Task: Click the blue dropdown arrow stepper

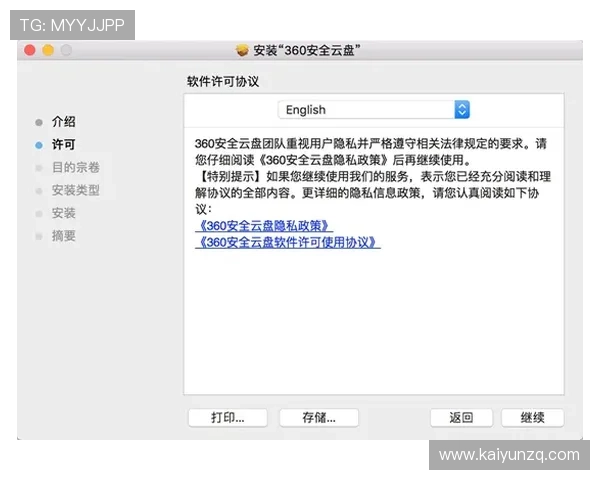Action: pos(462,110)
